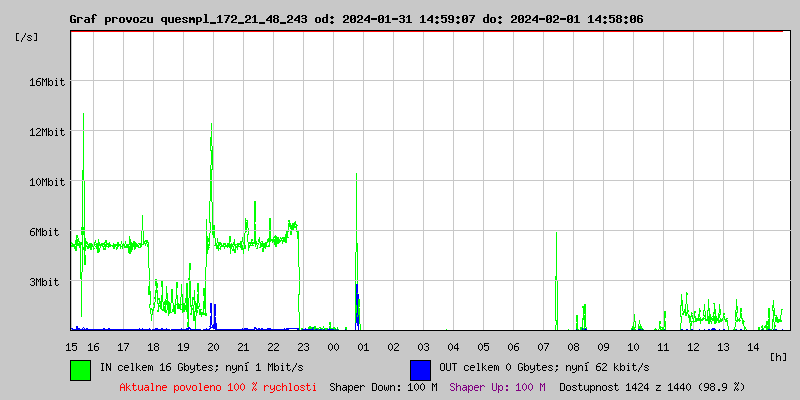Click red 'Aktualne povoleno 100 % rychlosti' text

pyautogui.click(x=218, y=386)
